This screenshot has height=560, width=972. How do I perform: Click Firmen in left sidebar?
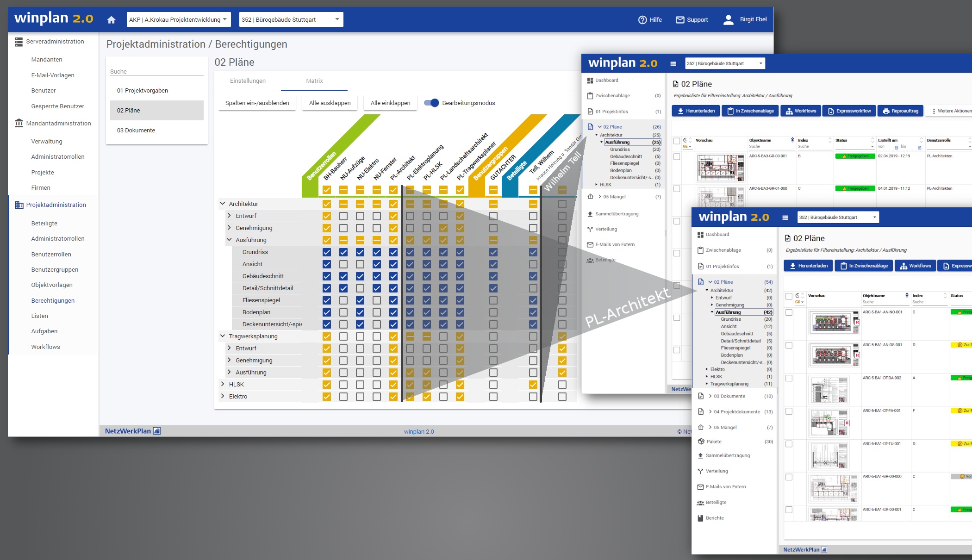(x=41, y=187)
